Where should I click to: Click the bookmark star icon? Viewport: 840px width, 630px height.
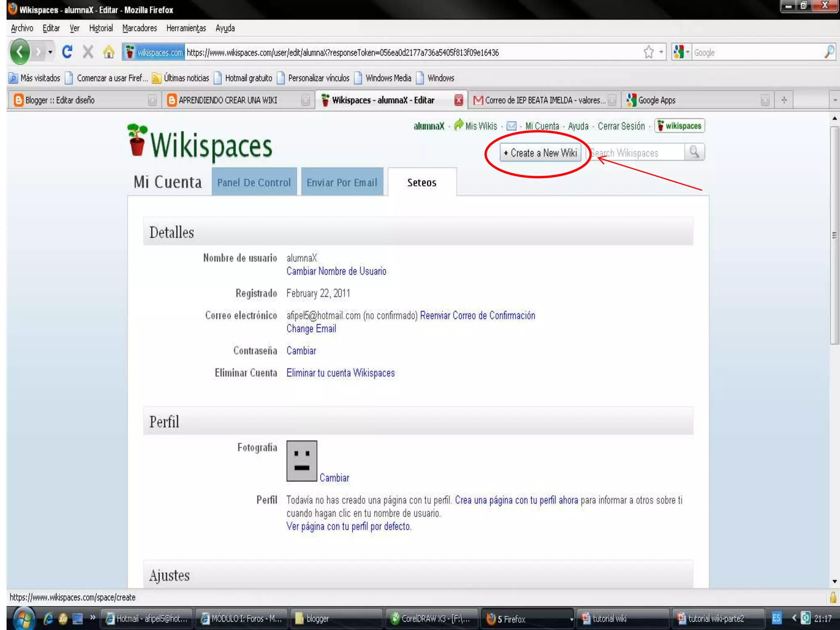point(648,52)
